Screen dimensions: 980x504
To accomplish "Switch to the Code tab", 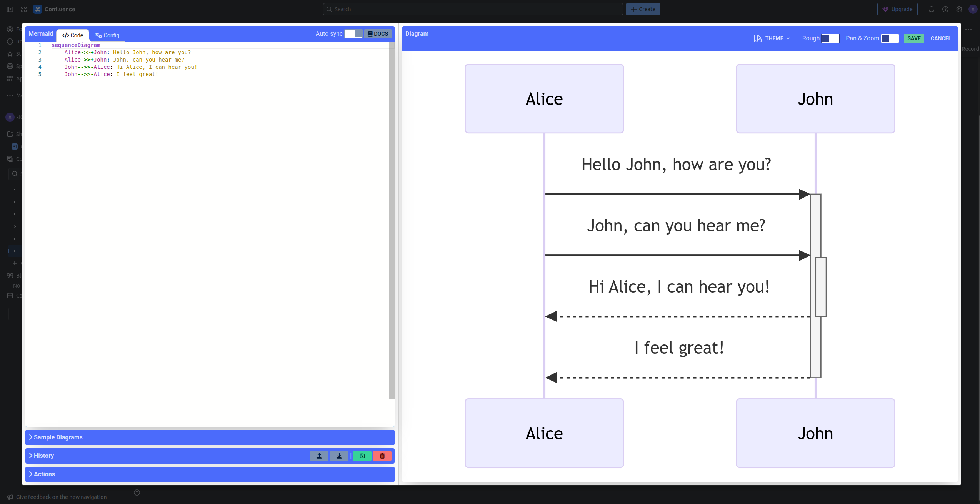I will coord(73,35).
